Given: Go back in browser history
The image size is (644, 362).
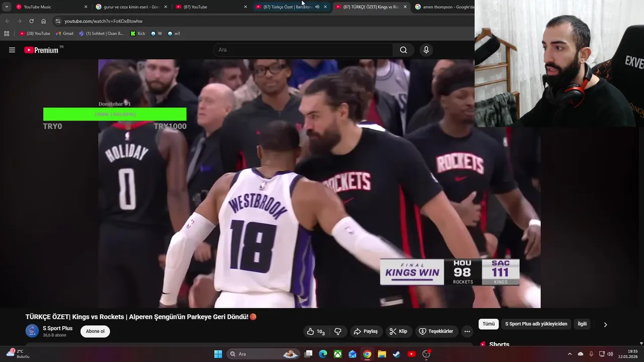Looking at the screenshot, I should 7,21.
